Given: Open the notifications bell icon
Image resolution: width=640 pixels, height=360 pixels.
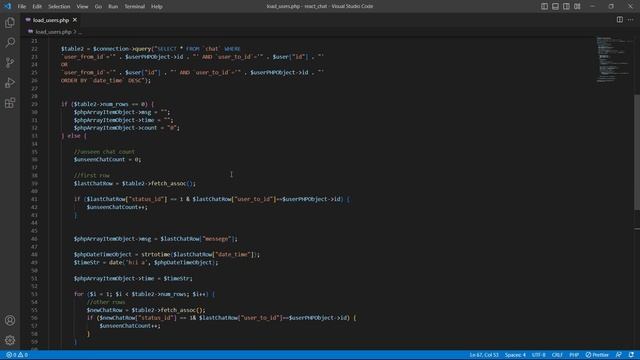Looking at the screenshot, I should pos(631,355).
